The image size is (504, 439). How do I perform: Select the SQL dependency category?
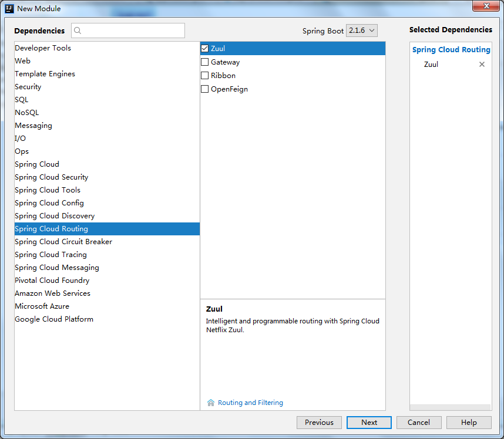pyautogui.click(x=22, y=100)
